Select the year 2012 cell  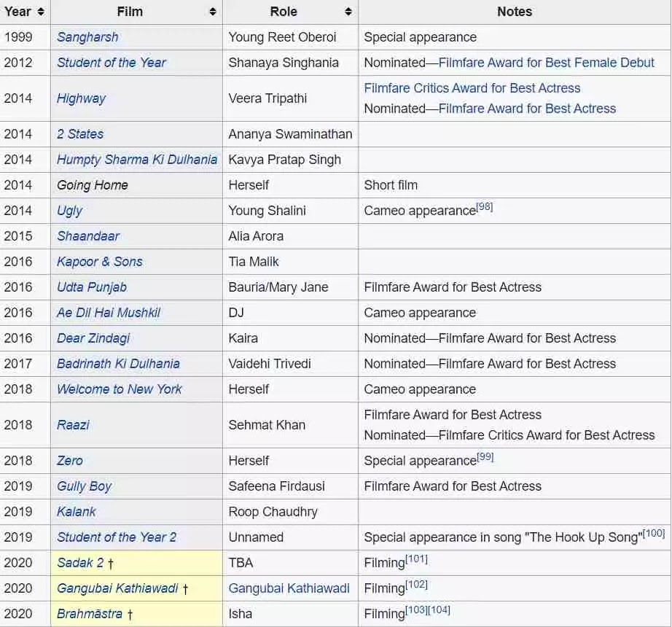[x=26, y=63]
